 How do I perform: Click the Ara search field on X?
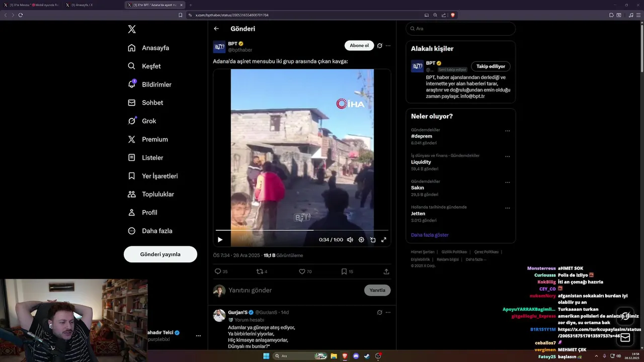tap(461, 29)
